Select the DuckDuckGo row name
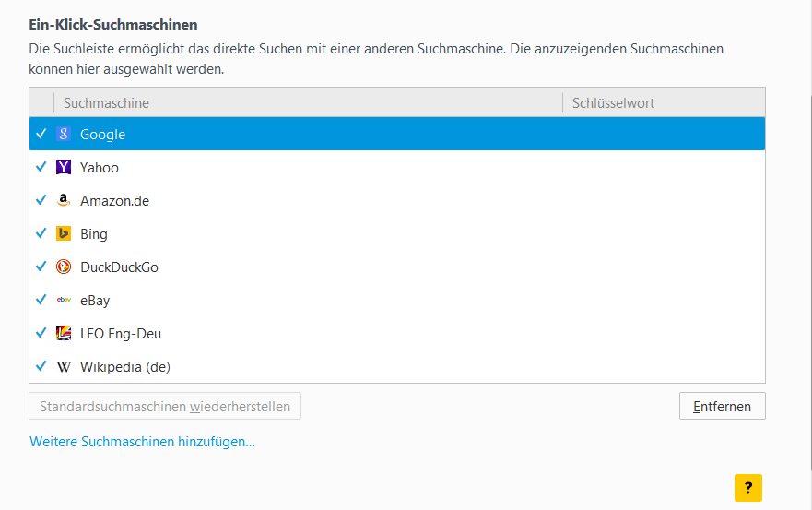The image size is (812, 510). click(119, 267)
